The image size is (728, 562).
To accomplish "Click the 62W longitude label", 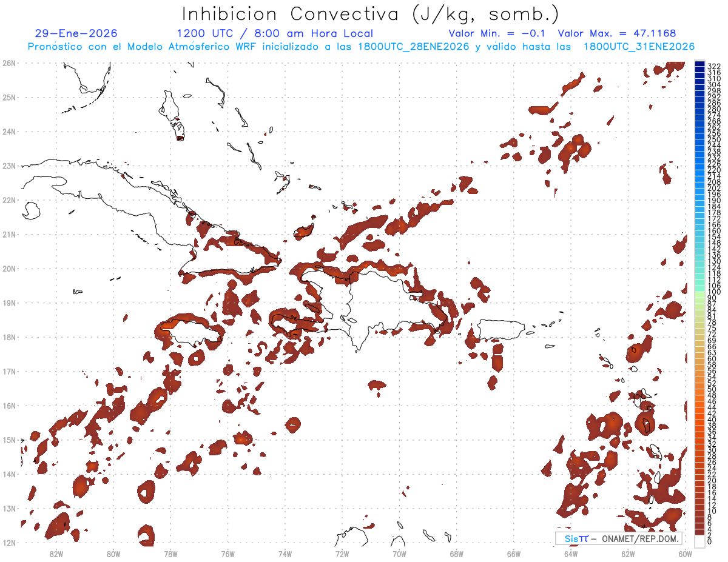I will point(628,554).
